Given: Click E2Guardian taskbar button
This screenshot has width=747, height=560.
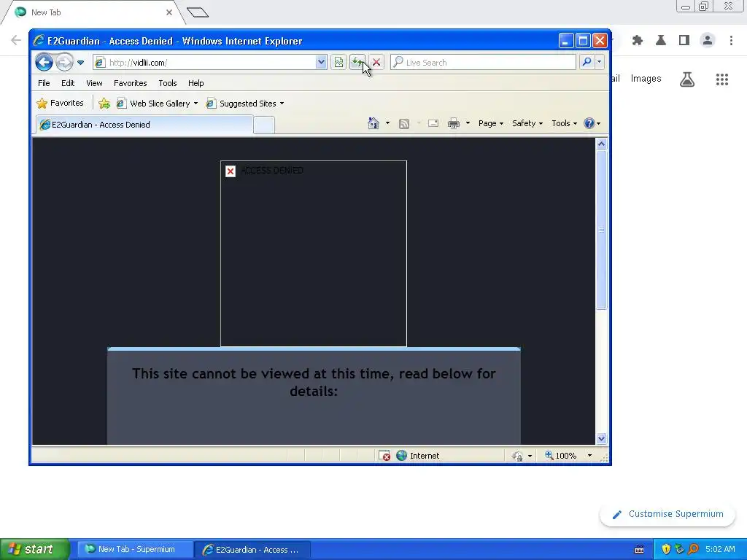Looking at the screenshot, I should [252, 550].
